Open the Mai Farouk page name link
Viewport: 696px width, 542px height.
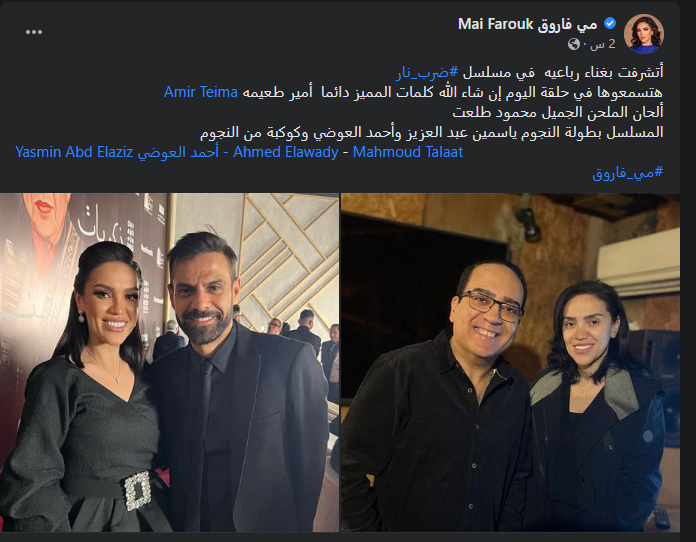[527, 24]
